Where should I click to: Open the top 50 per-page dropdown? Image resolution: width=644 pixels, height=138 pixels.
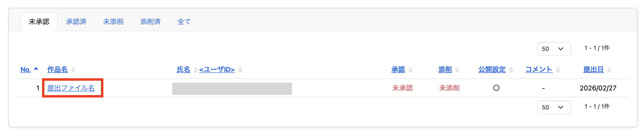click(554, 49)
